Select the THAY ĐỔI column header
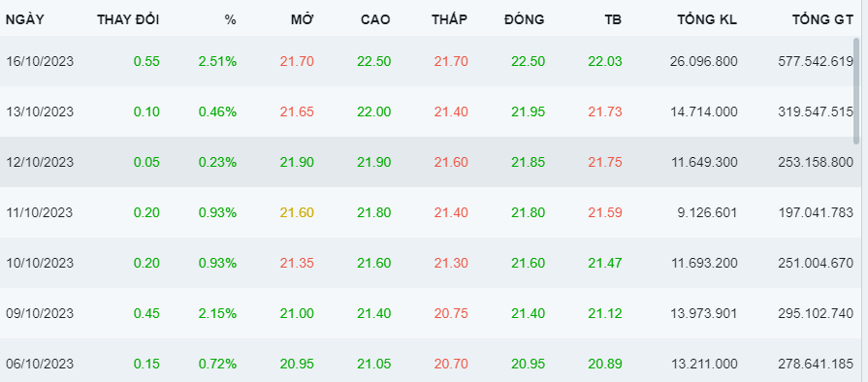 (x=128, y=20)
